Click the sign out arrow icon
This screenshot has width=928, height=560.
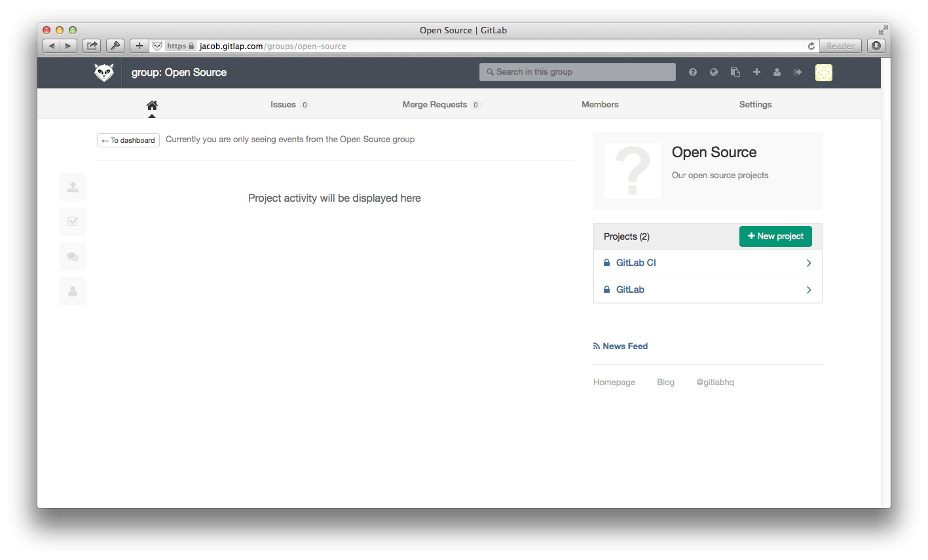[x=798, y=72]
